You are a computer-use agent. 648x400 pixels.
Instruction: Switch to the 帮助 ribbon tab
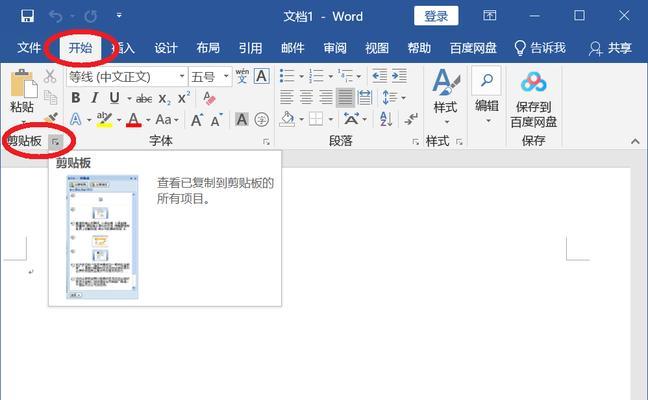419,48
